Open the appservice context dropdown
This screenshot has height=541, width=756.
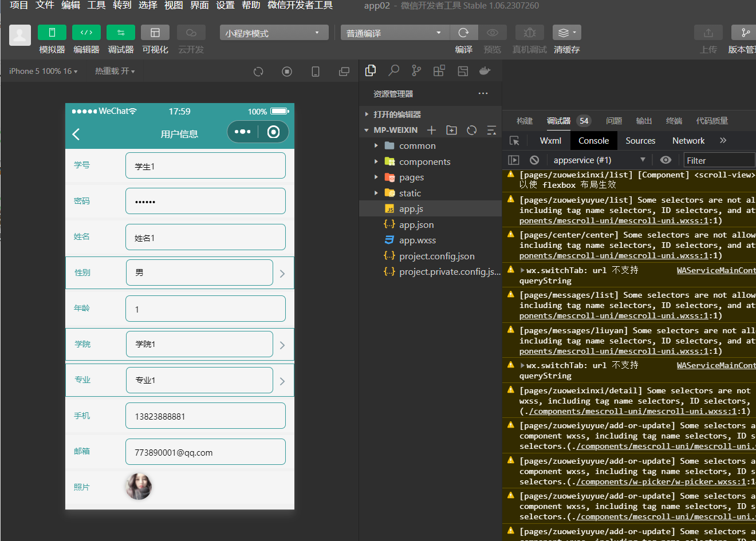[x=599, y=160]
